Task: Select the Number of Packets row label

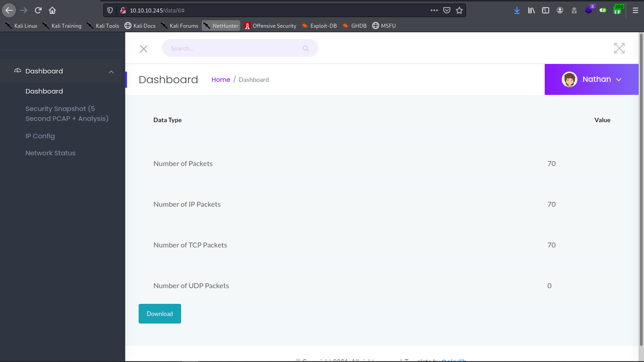Action: click(x=183, y=164)
